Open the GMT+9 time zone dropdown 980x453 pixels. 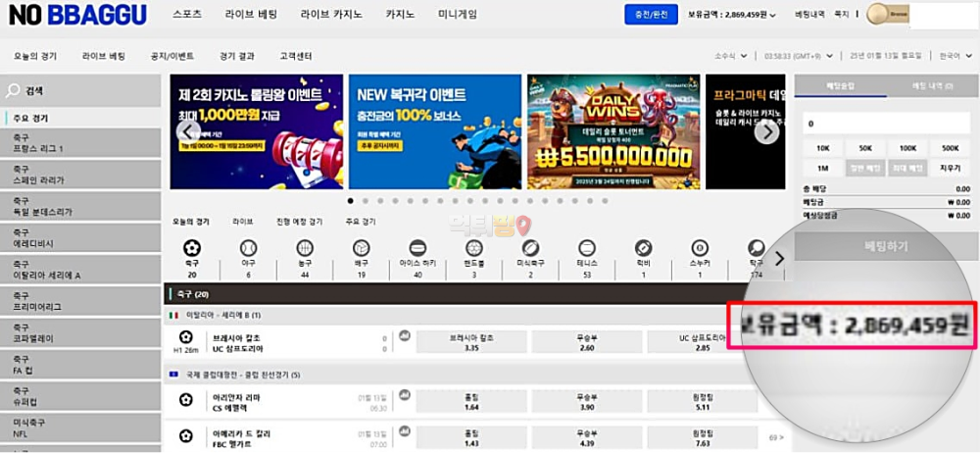[x=799, y=56]
